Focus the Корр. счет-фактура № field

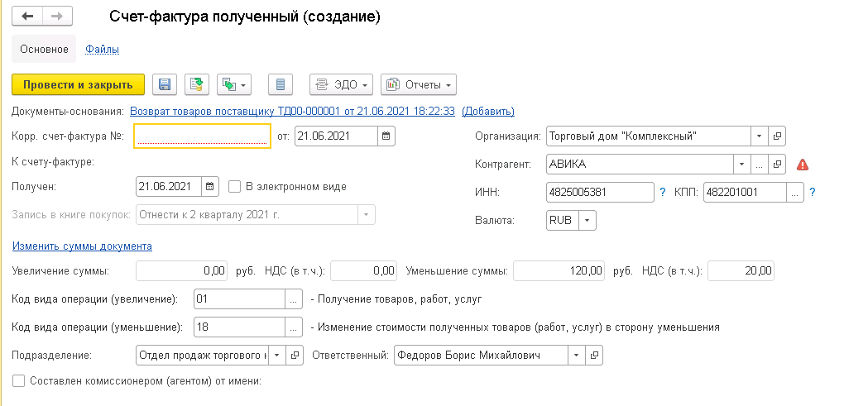(x=202, y=136)
